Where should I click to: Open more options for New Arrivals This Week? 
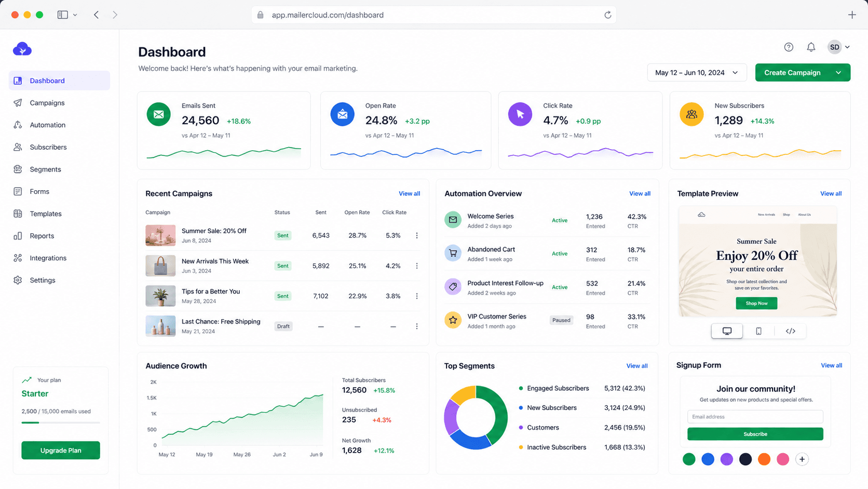tap(417, 266)
